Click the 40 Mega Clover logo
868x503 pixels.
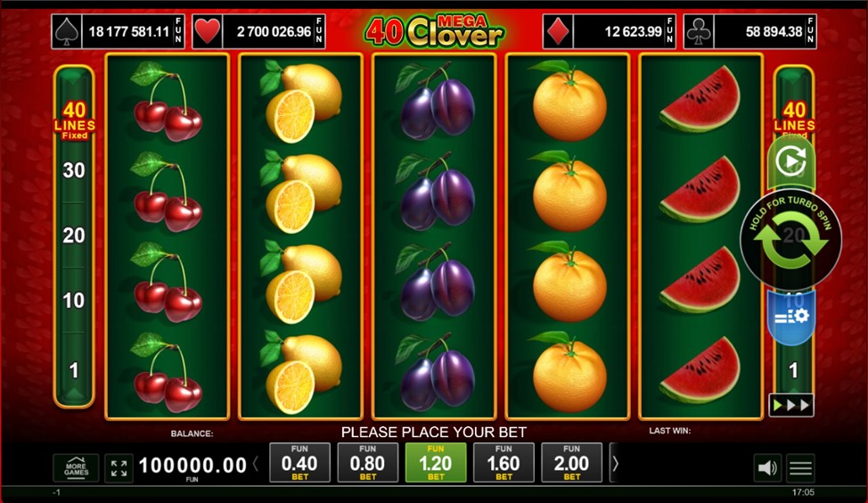[434, 31]
